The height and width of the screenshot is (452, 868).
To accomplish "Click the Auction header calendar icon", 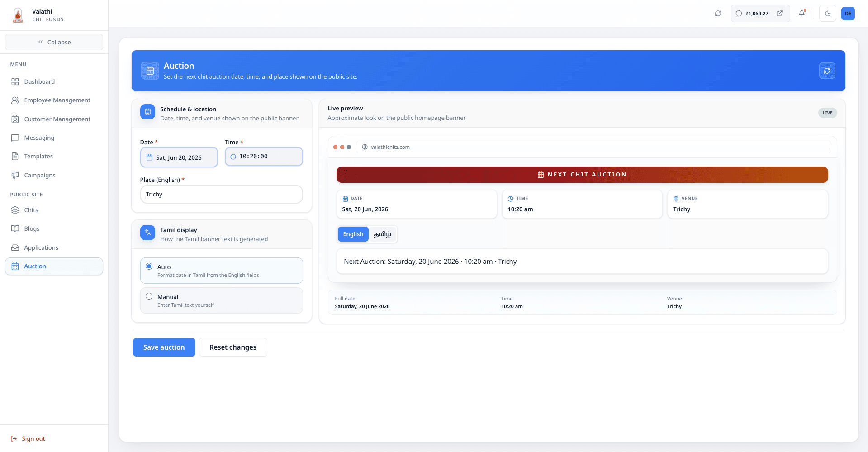I will pyautogui.click(x=150, y=71).
